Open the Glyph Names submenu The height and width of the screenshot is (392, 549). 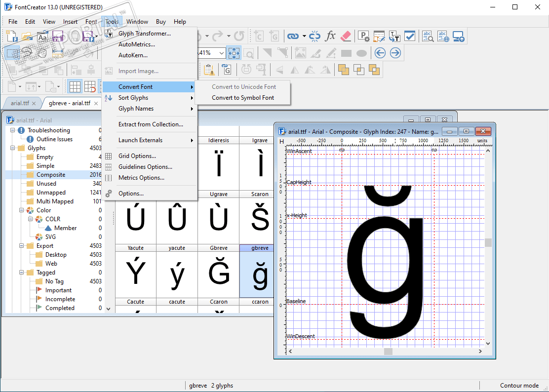coord(150,109)
